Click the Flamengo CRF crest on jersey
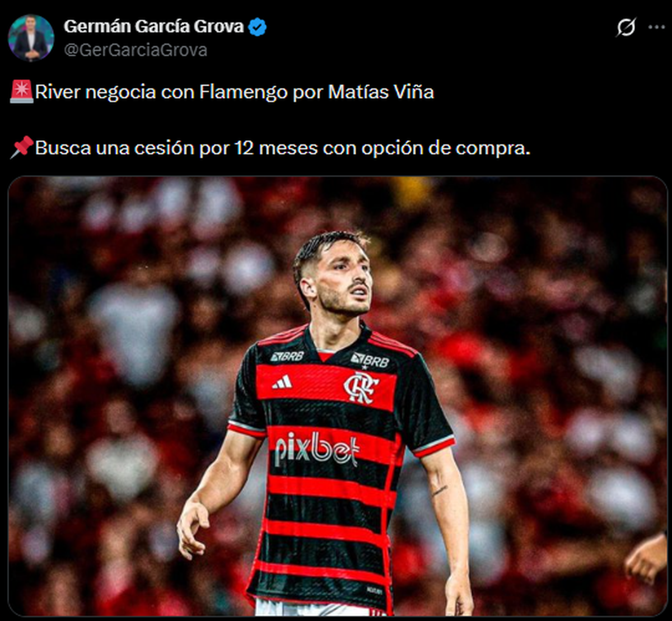Screen dimensions: 672x621 click(361, 387)
